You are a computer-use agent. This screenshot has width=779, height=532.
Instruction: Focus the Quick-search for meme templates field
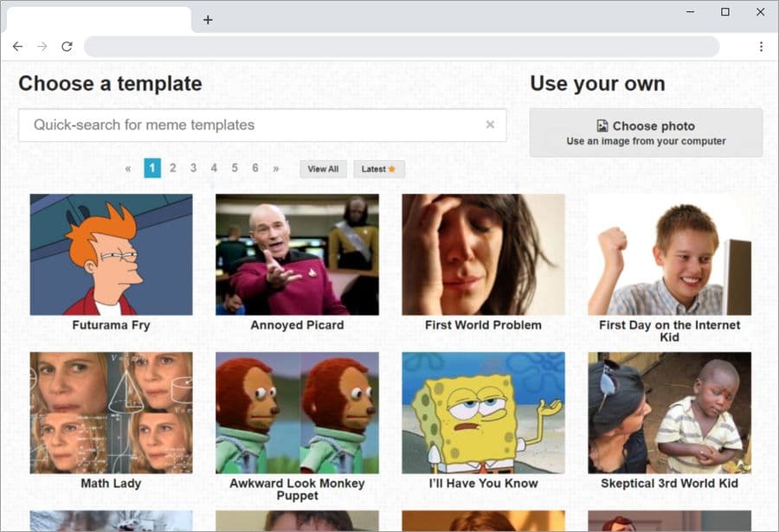tap(262, 125)
